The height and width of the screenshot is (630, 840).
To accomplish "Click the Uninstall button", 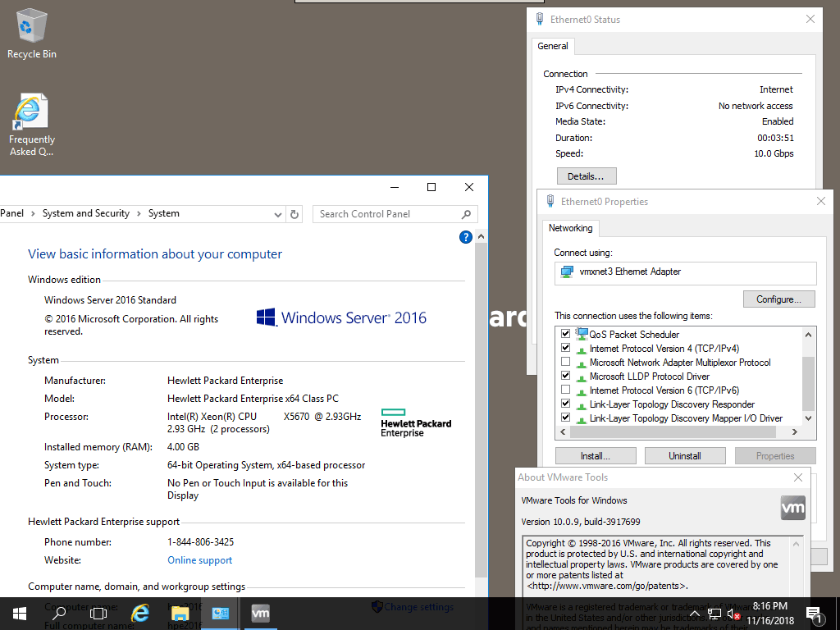I will coord(685,456).
